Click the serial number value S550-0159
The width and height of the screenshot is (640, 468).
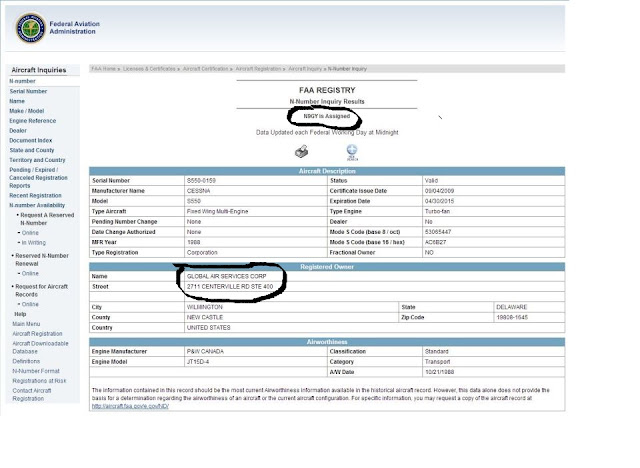tap(201, 181)
